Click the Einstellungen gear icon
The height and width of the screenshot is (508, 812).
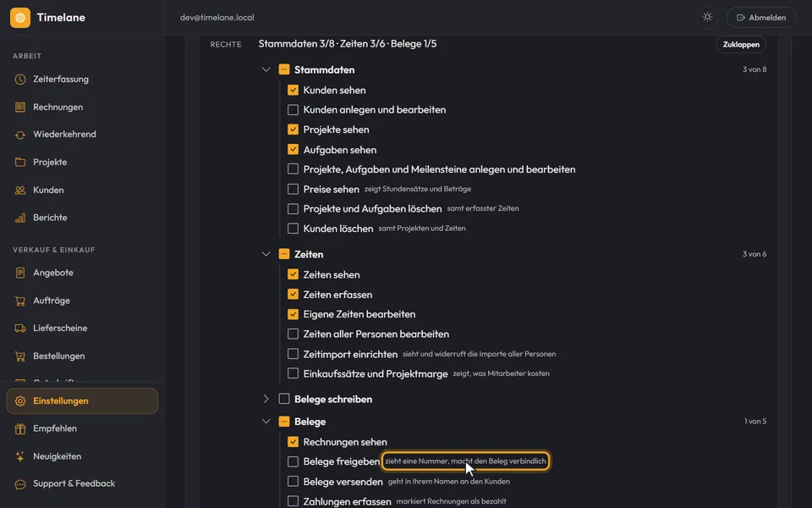click(x=20, y=400)
